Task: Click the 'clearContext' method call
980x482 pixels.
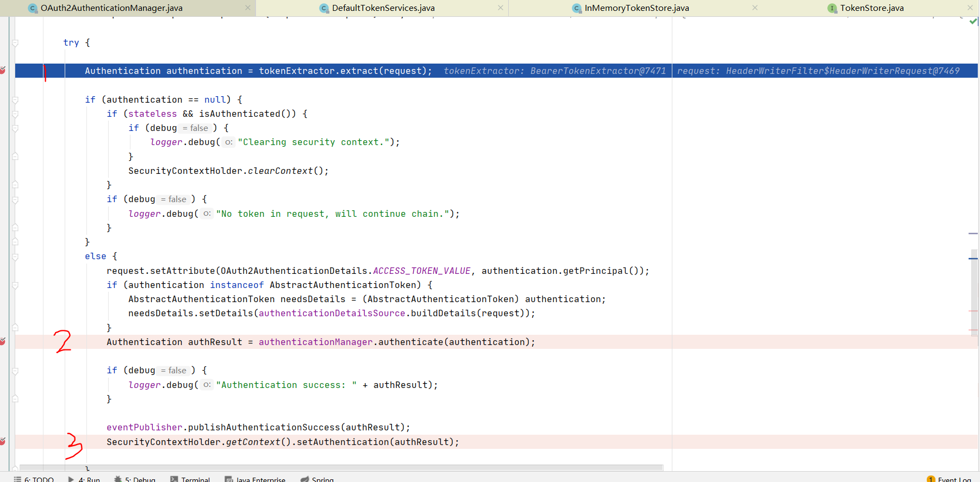Action: click(x=280, y=171)
